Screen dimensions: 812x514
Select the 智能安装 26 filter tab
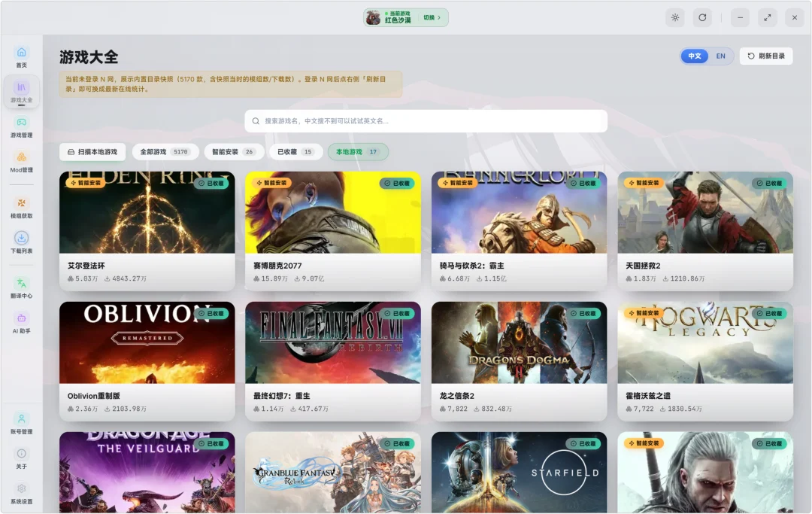pos(234,152)
